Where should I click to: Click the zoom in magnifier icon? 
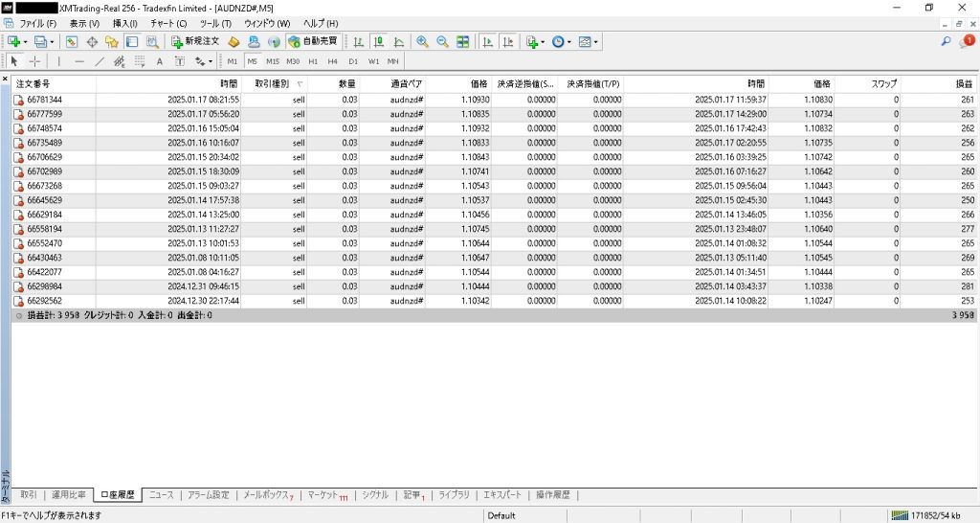422,42
